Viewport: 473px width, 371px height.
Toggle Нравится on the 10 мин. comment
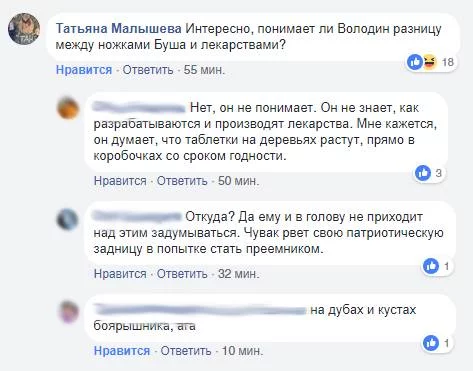pos(122,351)
